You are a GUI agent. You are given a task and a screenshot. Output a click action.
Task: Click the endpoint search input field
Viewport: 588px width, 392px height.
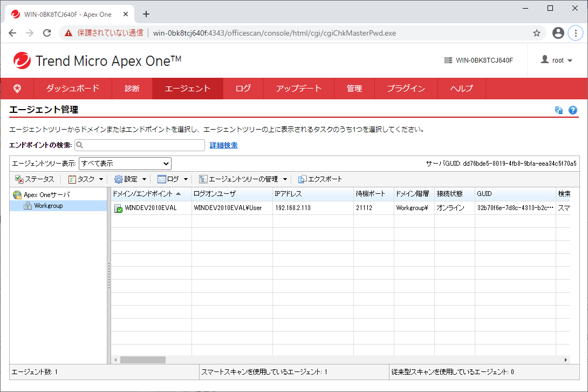(140, 145)
